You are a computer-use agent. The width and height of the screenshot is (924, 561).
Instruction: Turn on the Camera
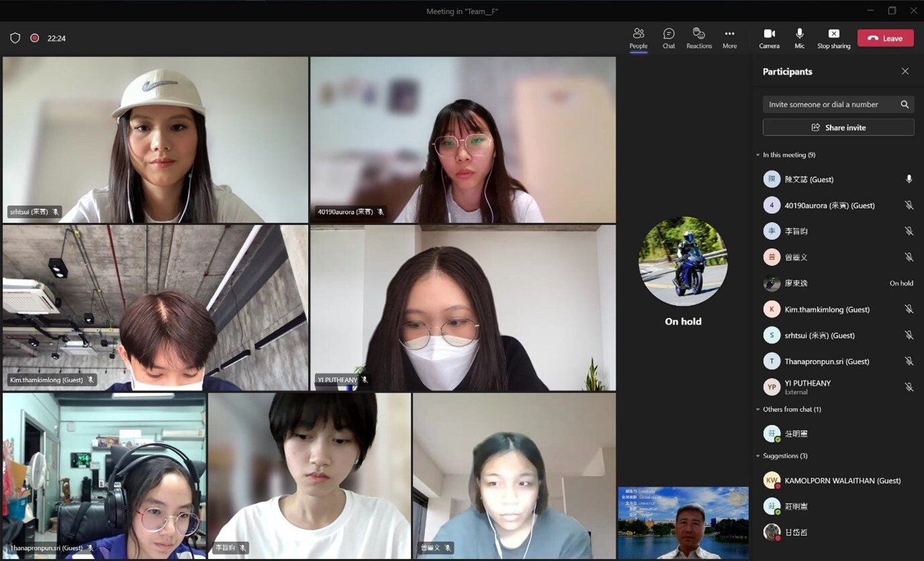click(x=768, y=38)
